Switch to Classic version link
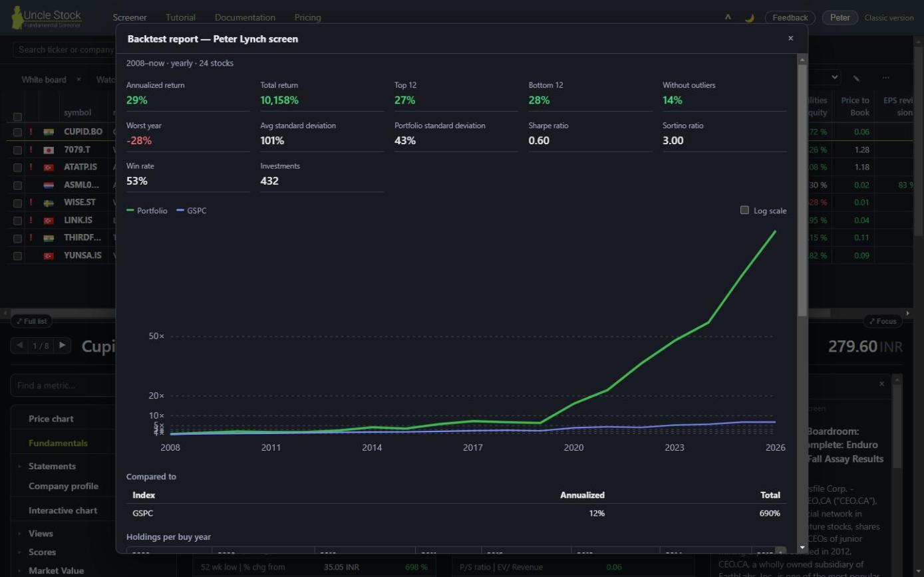924x577 pixels. (x=889, y=18)
